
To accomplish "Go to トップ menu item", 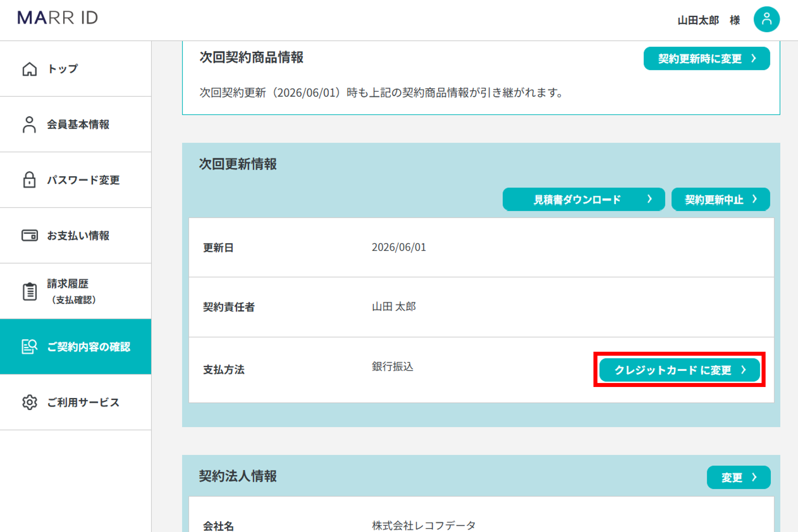I will point(76,69).
